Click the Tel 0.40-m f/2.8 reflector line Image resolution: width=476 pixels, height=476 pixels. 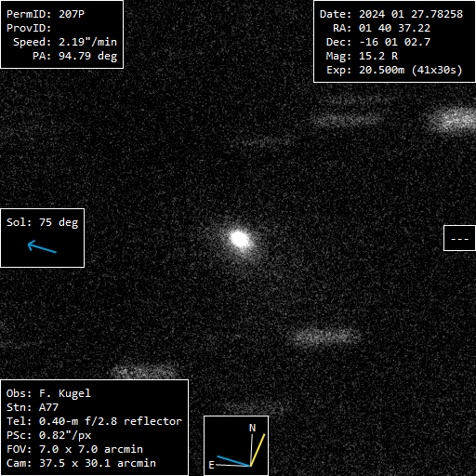(94, 421)
